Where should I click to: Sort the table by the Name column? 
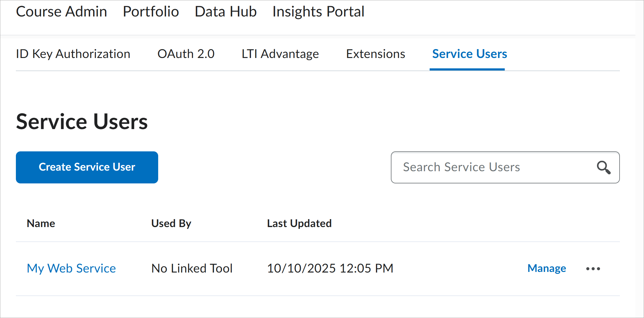pyautogui.click(x=41, y=223)
